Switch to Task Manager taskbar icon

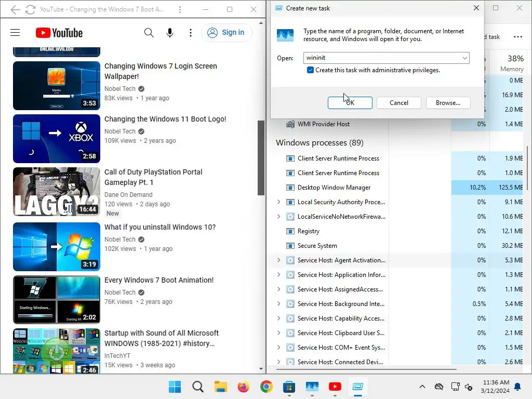[312, 387]
